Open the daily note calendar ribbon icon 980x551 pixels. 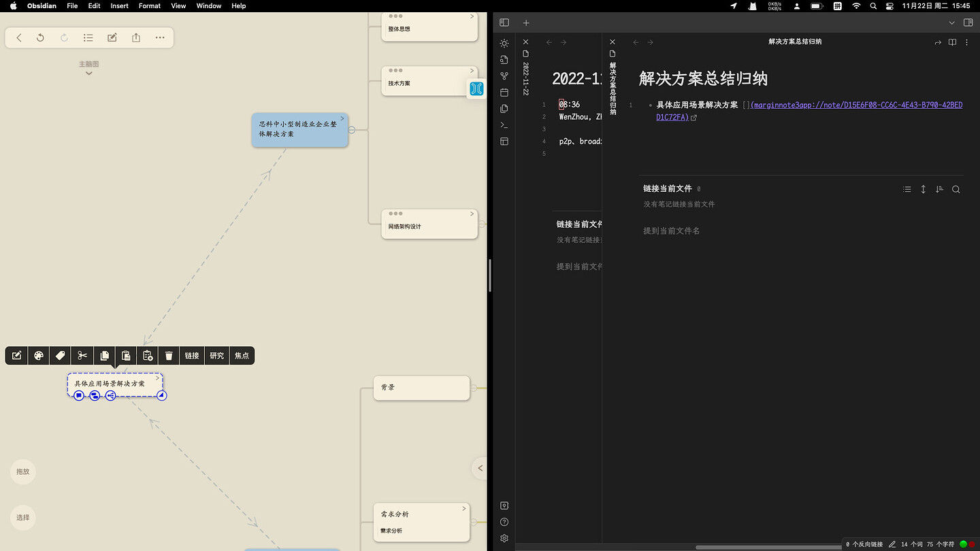tap(504, 93)
